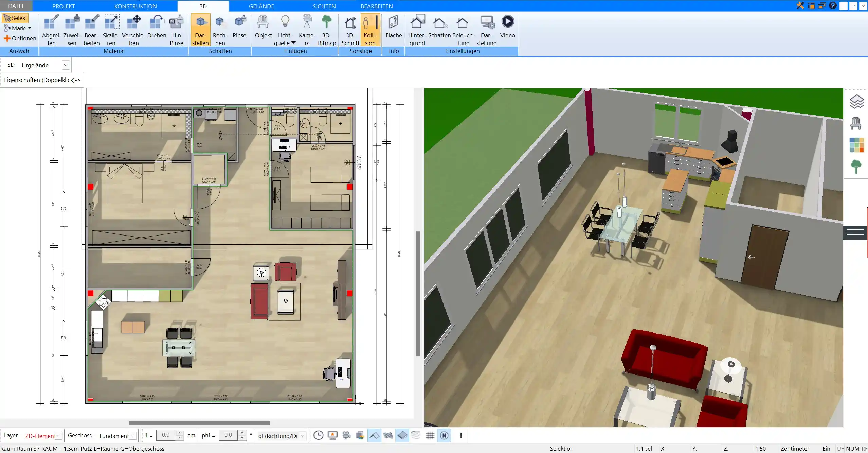Toggle the floor slab display in bottom toolbar
The width and height of the screenshot is (868, 453).
click(402, 435)
